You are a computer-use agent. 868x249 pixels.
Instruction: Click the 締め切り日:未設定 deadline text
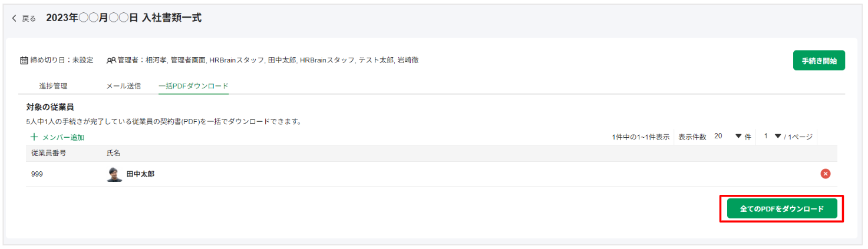pyautogui.click(x=62, y=60)
